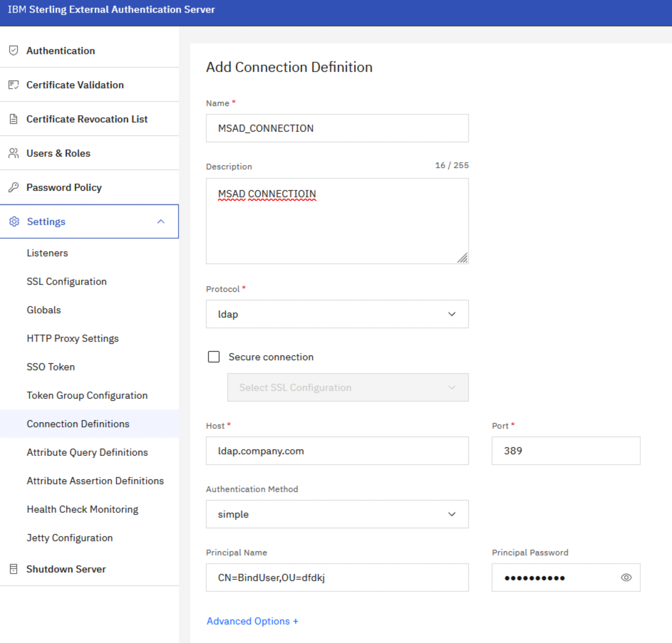Select the Settings menu item
The height and width of the screenshot is (643, 672).
coord(89,221)
